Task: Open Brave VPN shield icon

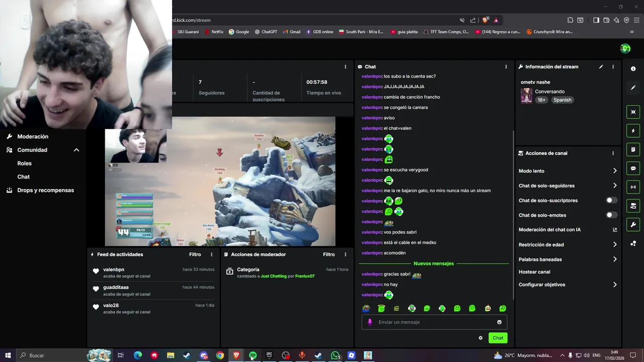Action: click(626, 20)
